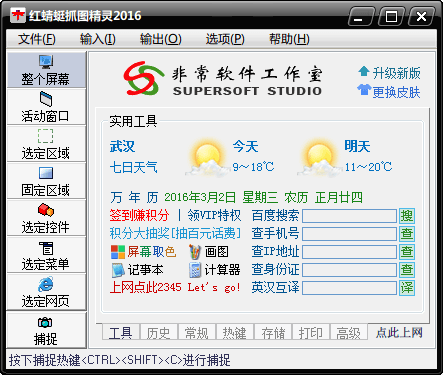Open the 输入(I) menu
The width and height of the screenshot is (443, 375).
(97, 39)
